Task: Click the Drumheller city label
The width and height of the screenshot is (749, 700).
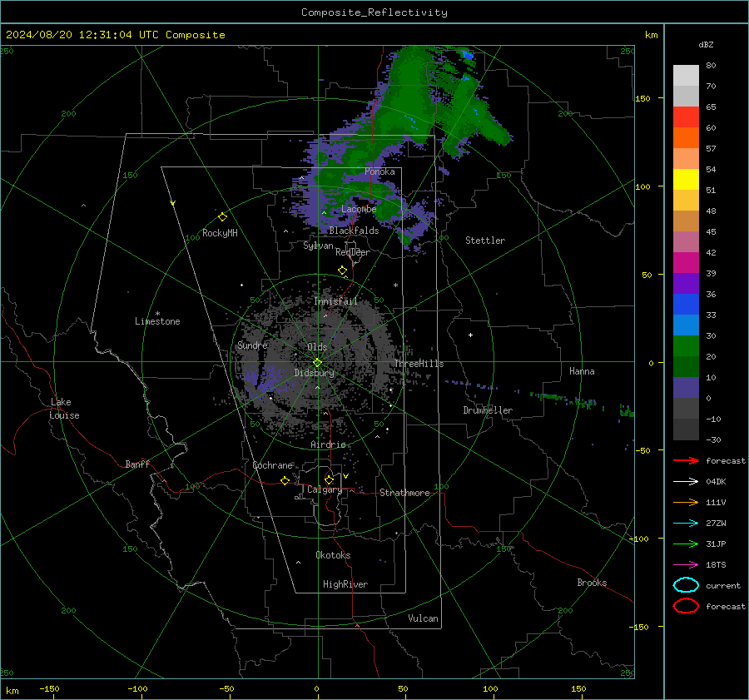Action: tap(488, 410)
